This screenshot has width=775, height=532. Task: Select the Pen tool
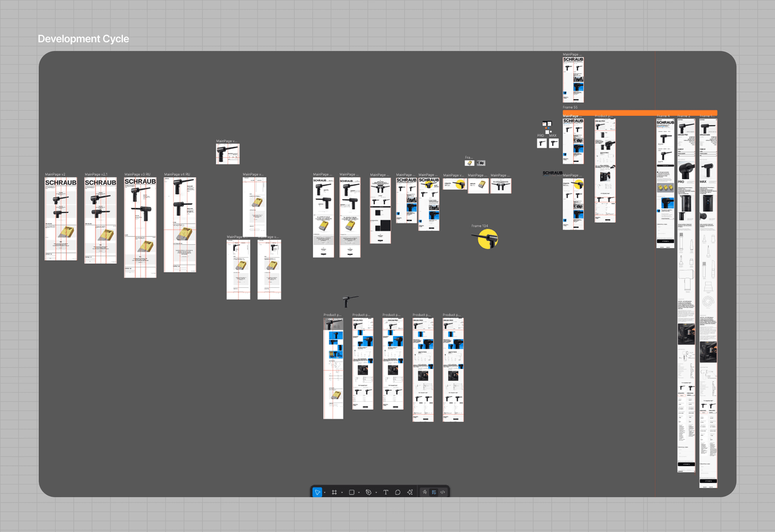[369, 492]
